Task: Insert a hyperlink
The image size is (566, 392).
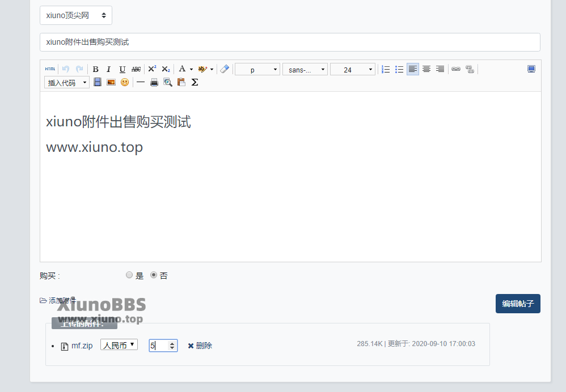Action: (456, 69)
